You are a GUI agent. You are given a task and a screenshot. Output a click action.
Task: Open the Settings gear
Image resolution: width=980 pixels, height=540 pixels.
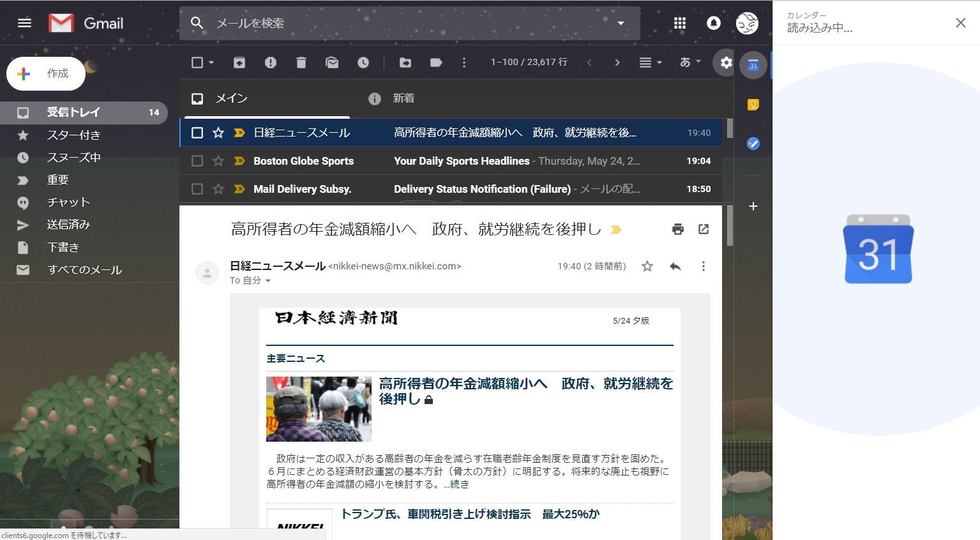pos(726,62)
